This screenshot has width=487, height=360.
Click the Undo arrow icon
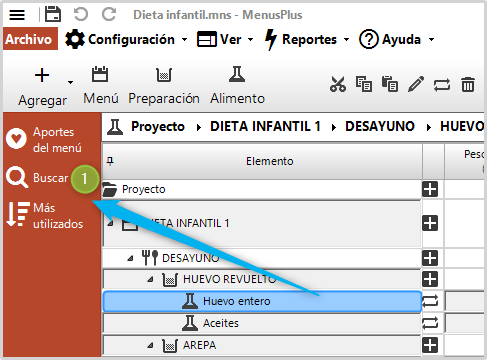click(81, 14)
